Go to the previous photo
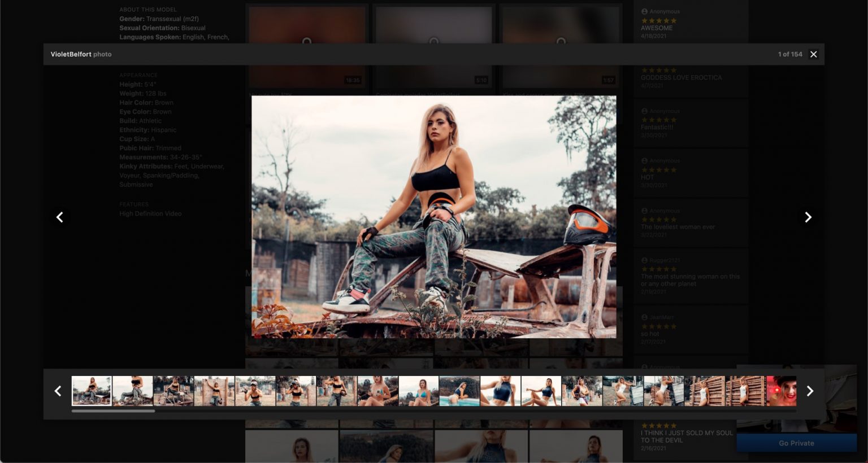The image size is (868, 463). coord(59,217)
